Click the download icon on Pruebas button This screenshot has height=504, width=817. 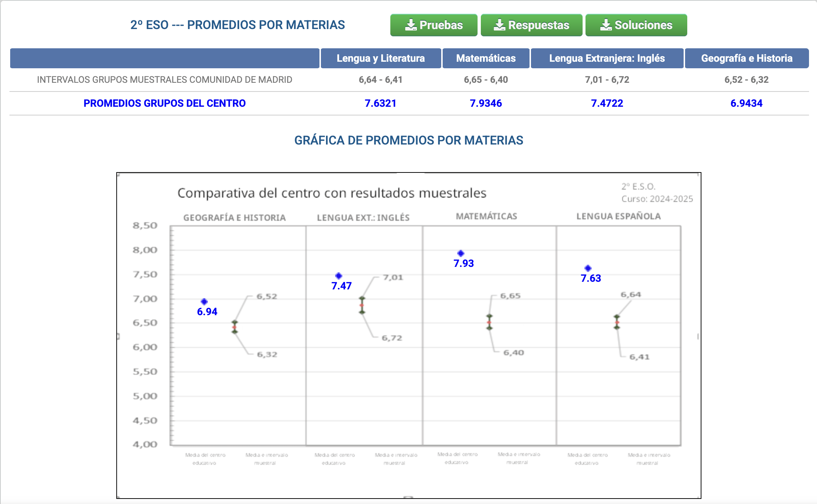tap(411, 25)
